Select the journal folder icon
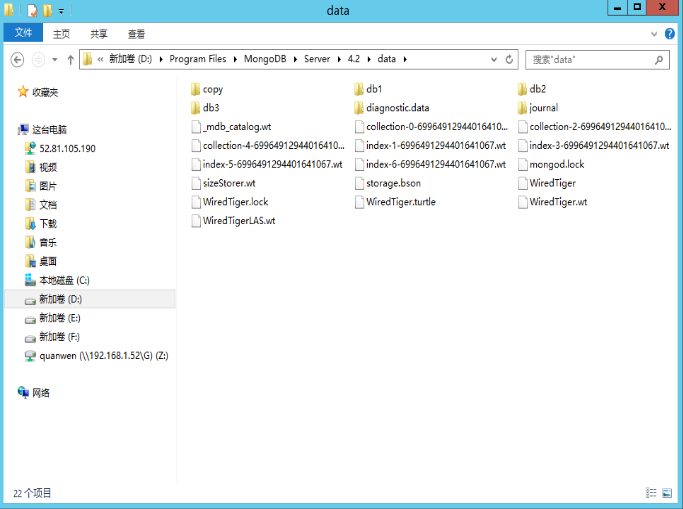 click(522, 108)
